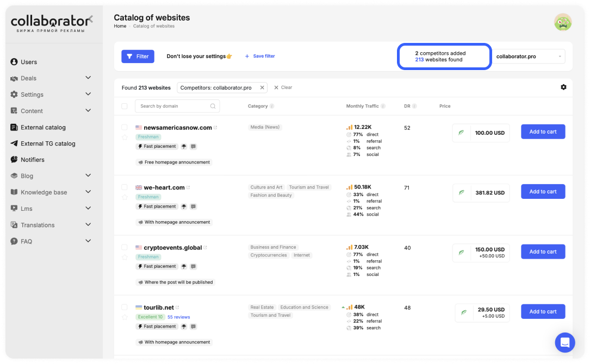This screenshot has height=364, width=590.
Task: Add we-heart.com to cart
Action: tap(543, 191)
